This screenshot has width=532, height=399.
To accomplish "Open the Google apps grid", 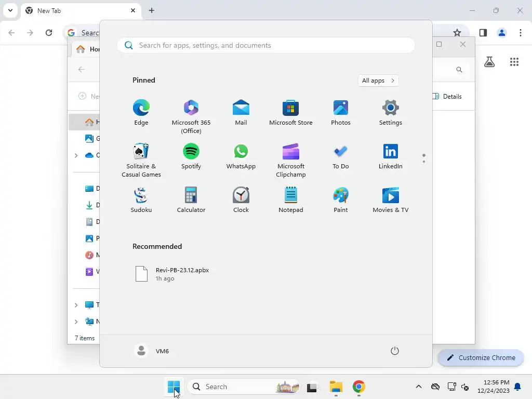I will [x=514, y=62].
